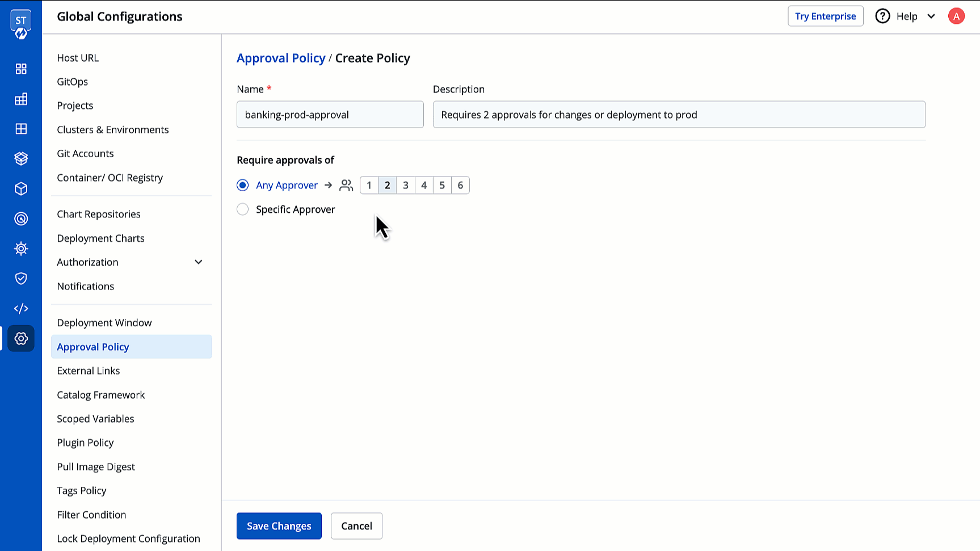Expand the user avatar profile menu
Viewport: 980px width, 551px height.
click(956, 16)
